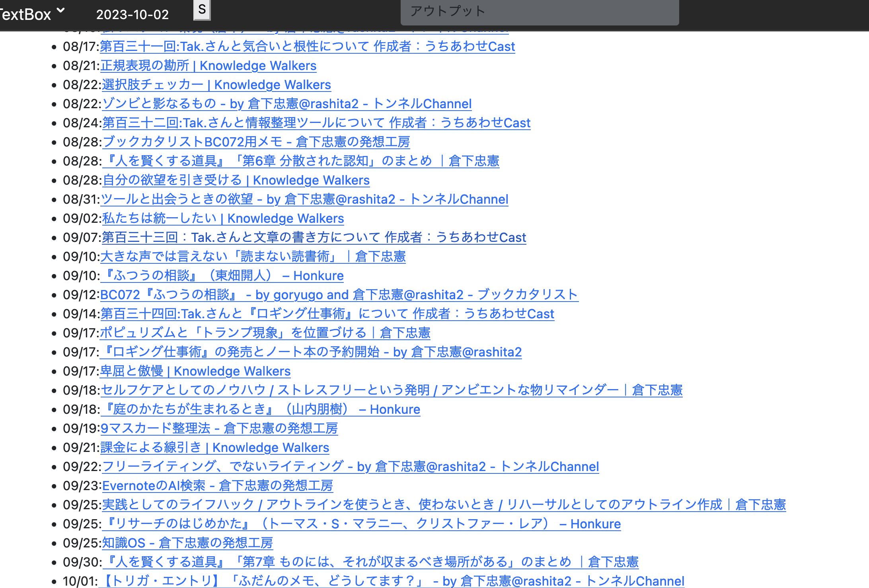Open 知識OS 倉下忠憲の発想工房 link
This screenshot has width=869, height=588.
click(x=188, y=543)
